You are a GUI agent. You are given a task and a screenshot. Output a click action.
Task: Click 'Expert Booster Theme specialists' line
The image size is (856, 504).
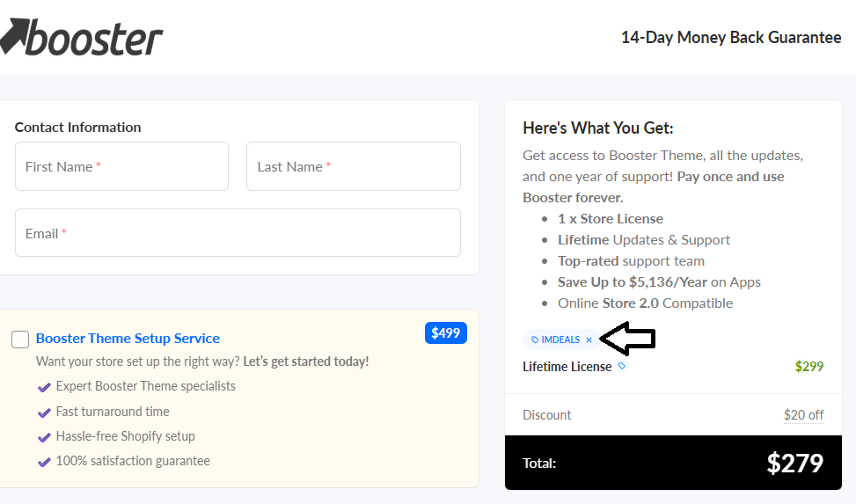pyautogui.click(x=146, y=386)
